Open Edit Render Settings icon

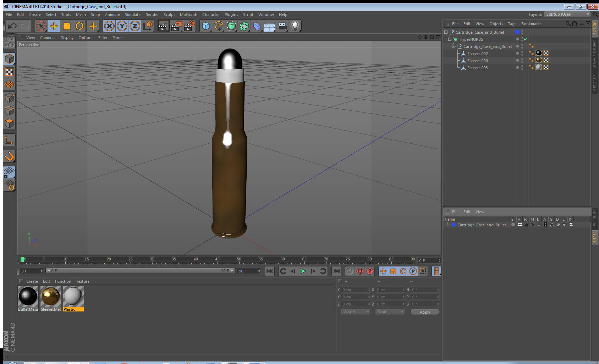click(189, 26)
